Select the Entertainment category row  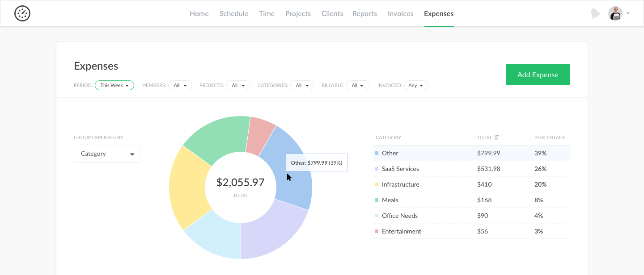(472, 231)
